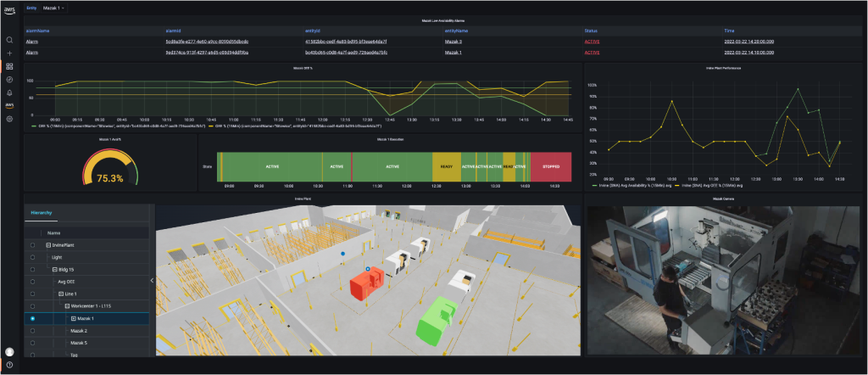Sort by alarmId column header
Viewport: 868px width, 375px height.
click(173, 31)
